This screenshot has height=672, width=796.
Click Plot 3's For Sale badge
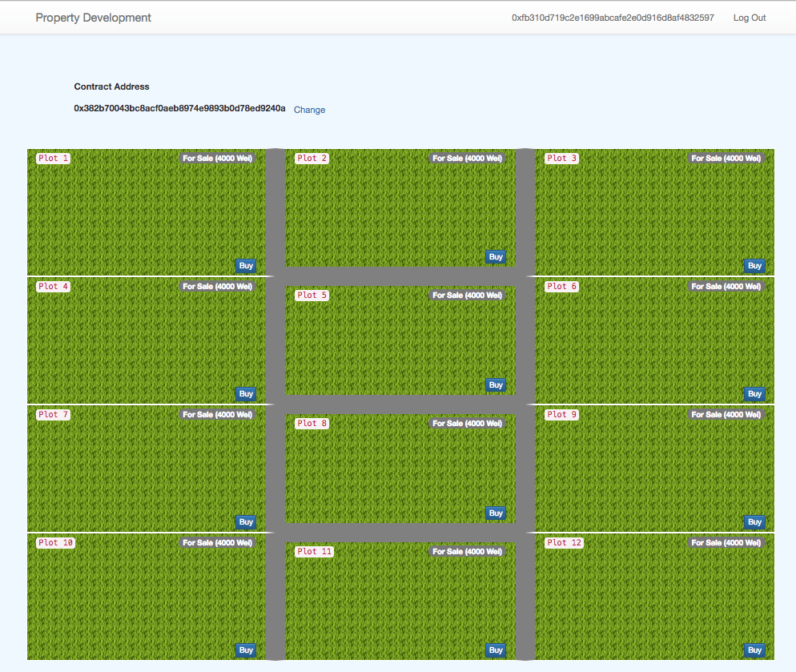726,159
